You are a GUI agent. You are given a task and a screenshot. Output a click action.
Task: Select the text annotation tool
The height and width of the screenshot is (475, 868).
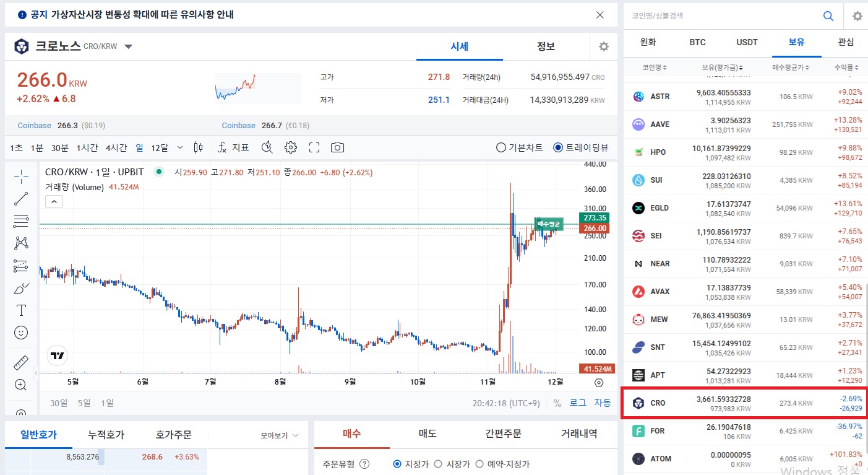21,310
